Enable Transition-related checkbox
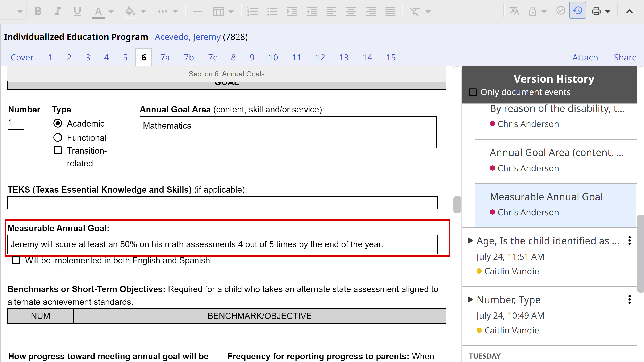Screen dimensions: 644x362 [58, 150]
